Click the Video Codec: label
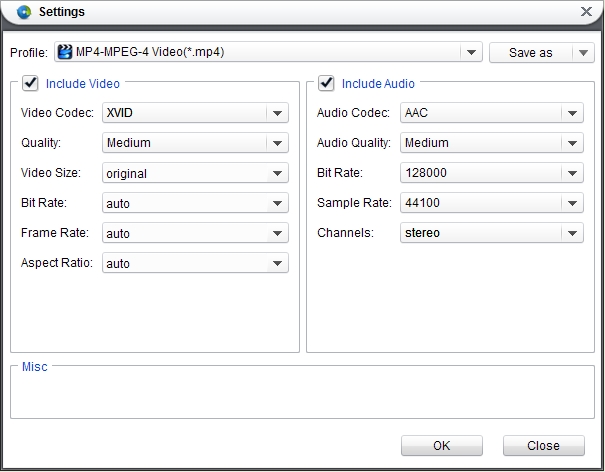This screenshot has width=605, height=472. [57, 113]
